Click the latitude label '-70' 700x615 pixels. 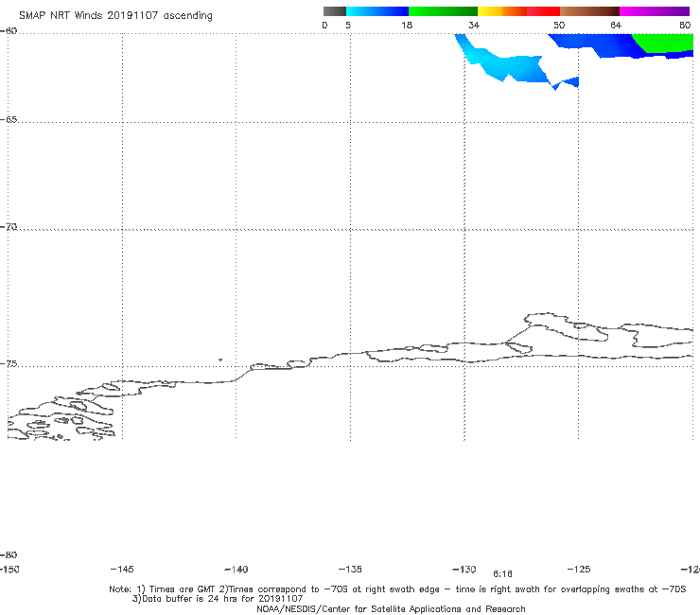coord(9,227)
